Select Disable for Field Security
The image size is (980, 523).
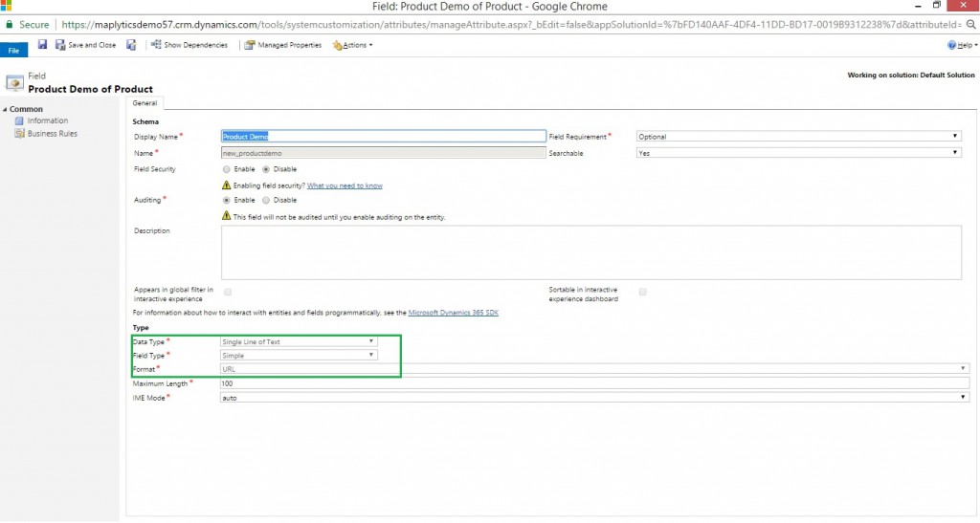click(266, 169)
